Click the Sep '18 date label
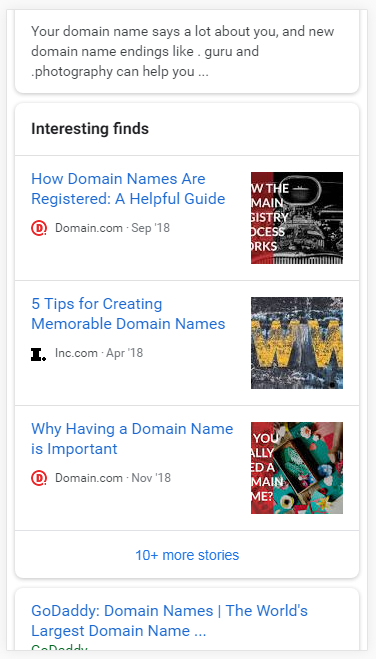Screen dimensions: 376x659 (x=150, y=228)
